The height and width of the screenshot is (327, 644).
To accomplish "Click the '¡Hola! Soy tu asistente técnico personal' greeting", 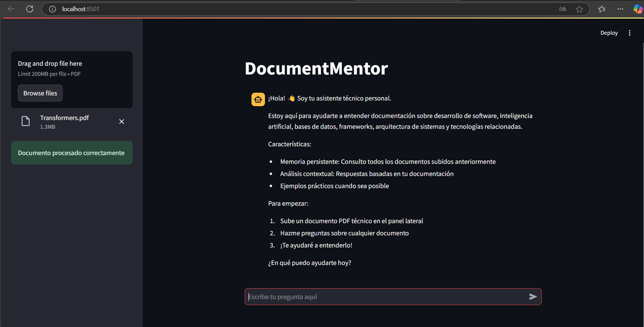I will (x=330, y=98).
